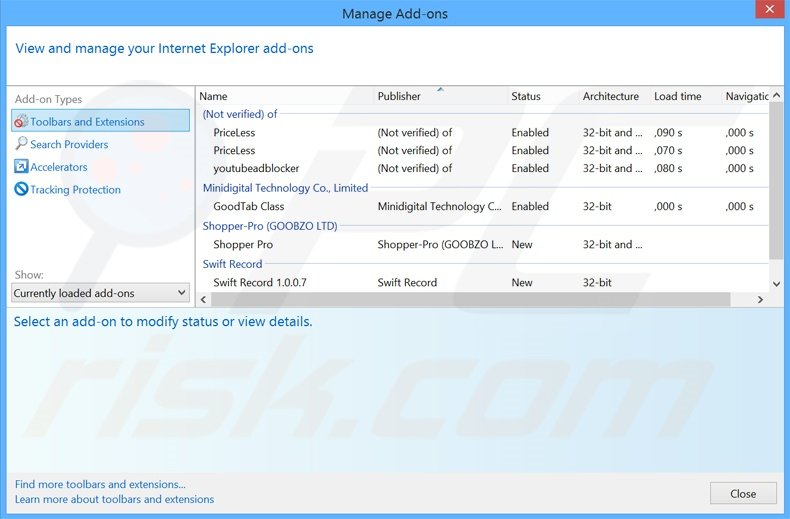Select the GoodTab Class add-on
This screenshot has height=519, width=790.
pos(483,206)
